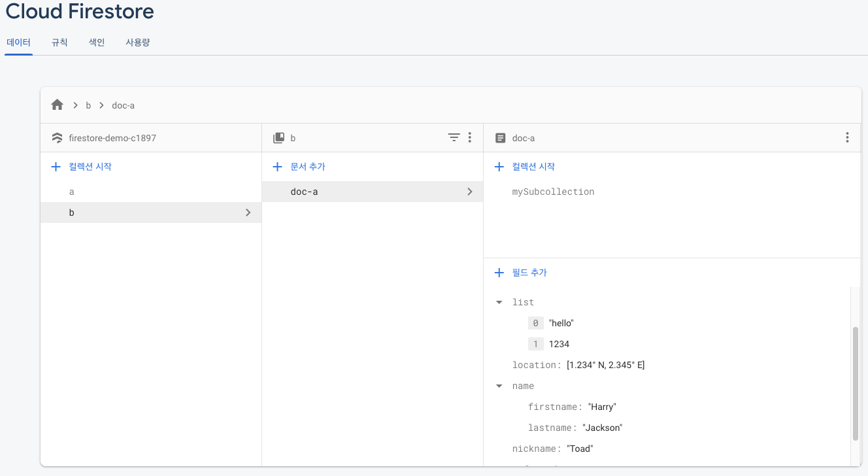
Task: Click the list field name
Action: (523, 302)
